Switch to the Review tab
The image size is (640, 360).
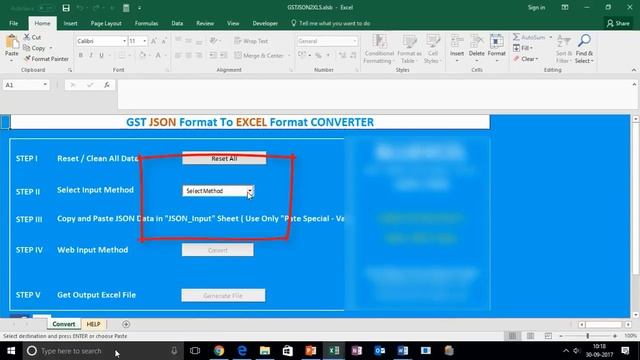(x=205, y=23)
